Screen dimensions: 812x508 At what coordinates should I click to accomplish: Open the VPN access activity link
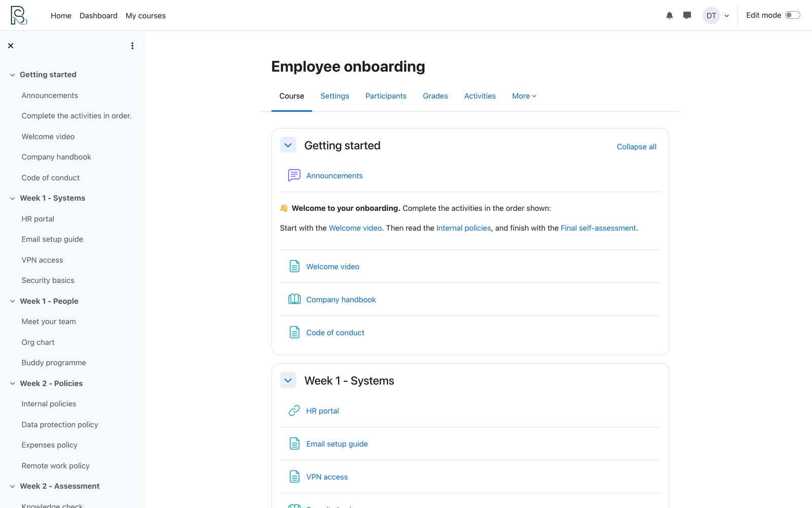pyautogui.click(x=327, y=477)
